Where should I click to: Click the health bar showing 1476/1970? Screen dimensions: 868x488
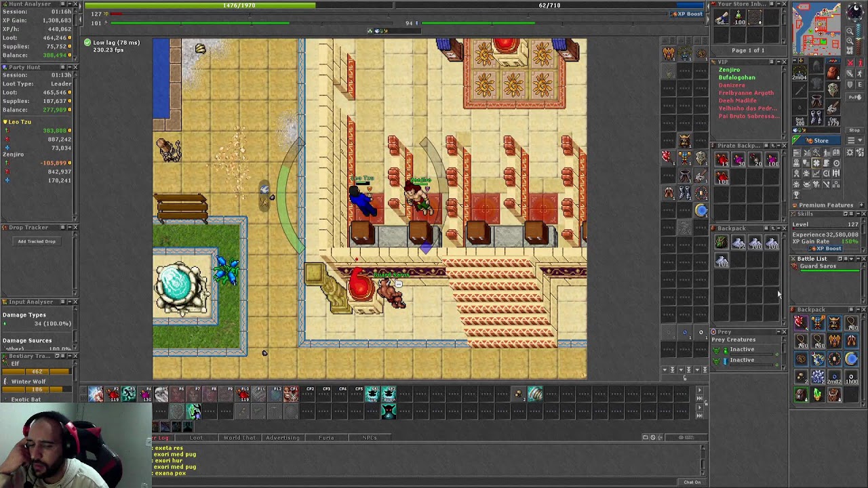239,5
